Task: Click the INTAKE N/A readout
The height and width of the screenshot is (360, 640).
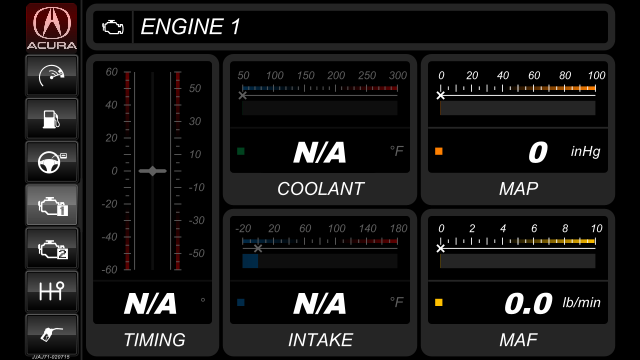Action: (320, 304)
